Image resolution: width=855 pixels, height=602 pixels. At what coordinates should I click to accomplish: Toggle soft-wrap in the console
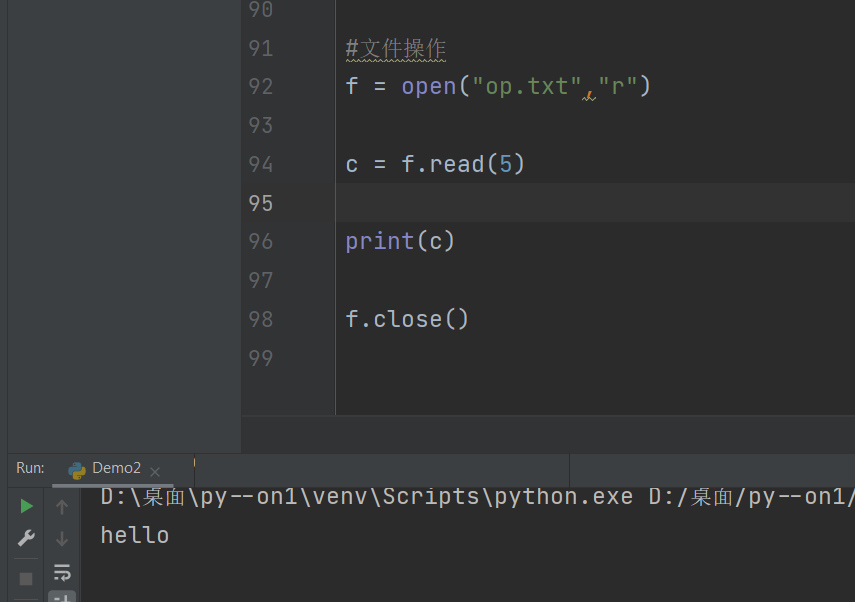tap(62, 572)
